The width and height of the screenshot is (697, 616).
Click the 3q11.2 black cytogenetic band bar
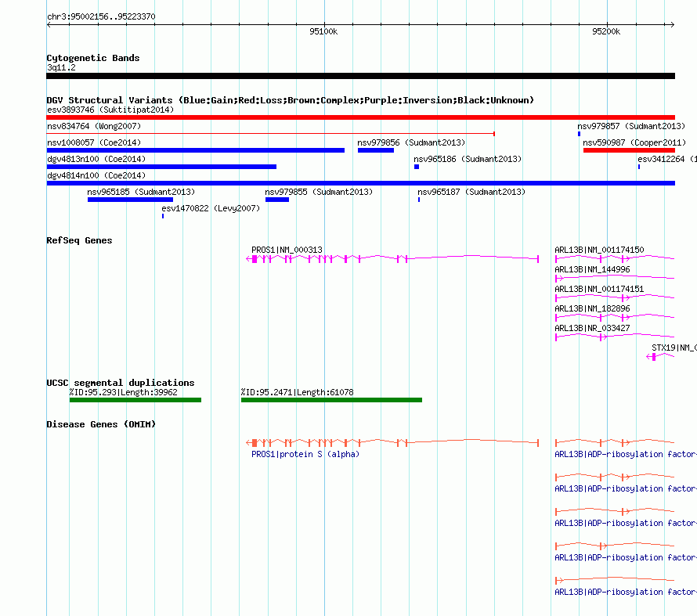[360, 76]
